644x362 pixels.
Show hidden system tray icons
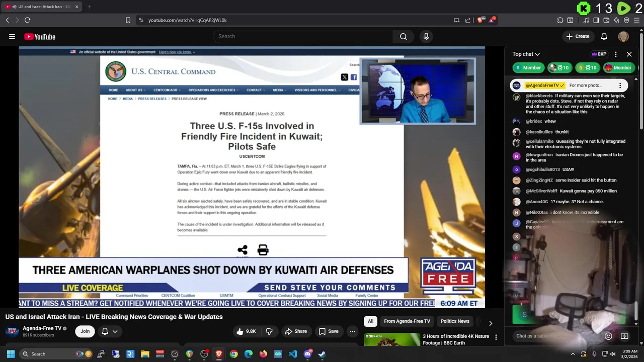[573, 354]
